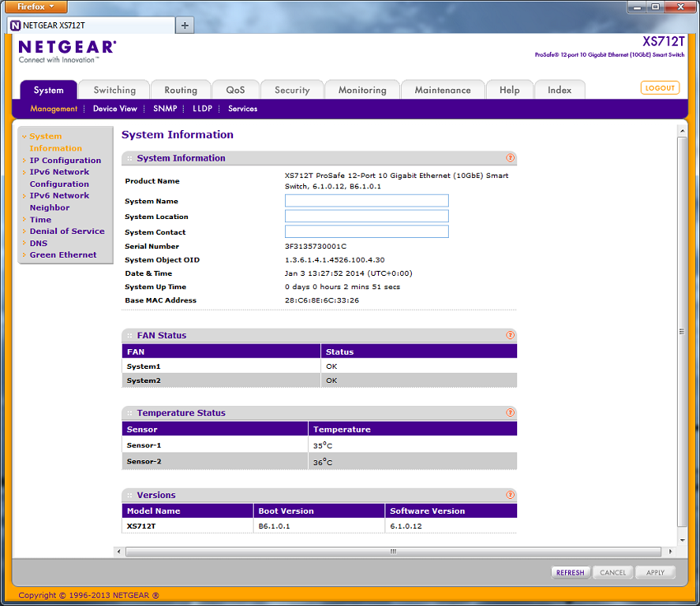This screenshot has height=606, width=700.
Task: Click the horizontal scrollbar thumb
Action: [x=393, y=552]
